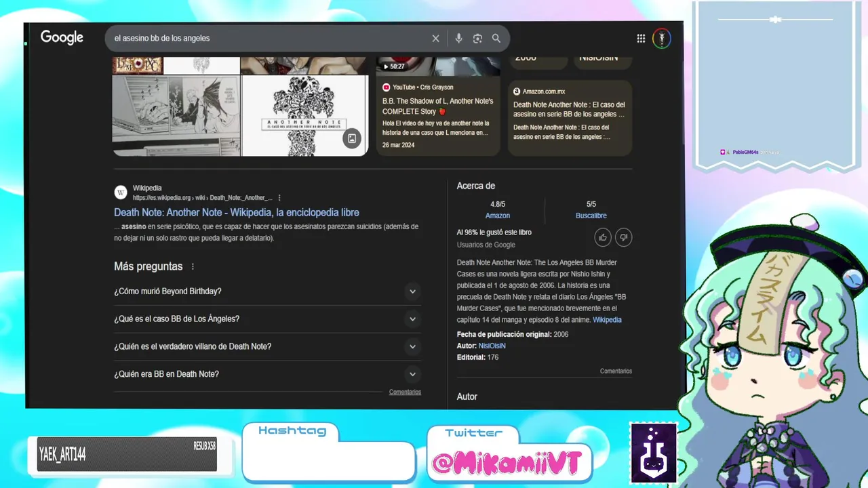Click in the search input field
This screenshot has height=488, width=868.
click(270, 39)
